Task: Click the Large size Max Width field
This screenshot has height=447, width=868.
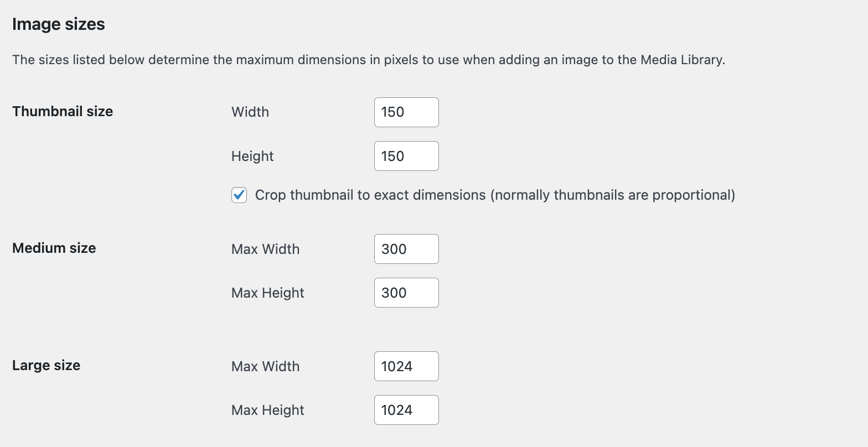Action: [x=406, y=366]
